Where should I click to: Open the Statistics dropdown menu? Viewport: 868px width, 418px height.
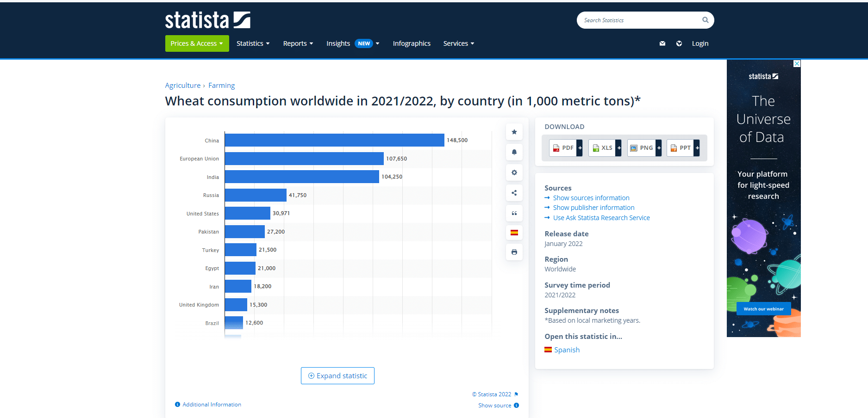click(253, 43)
